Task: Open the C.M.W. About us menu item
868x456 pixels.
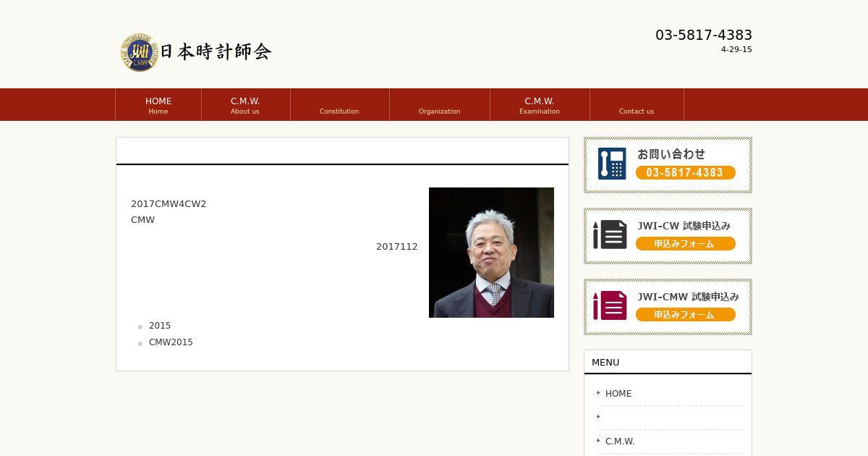Action: click(x=245, y=105)
